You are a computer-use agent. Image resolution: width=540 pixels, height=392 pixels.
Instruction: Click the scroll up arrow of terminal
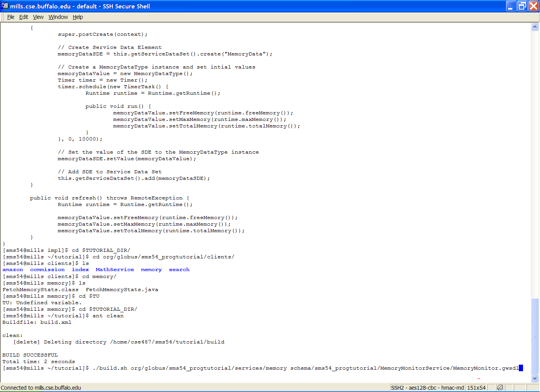point(535,27)
